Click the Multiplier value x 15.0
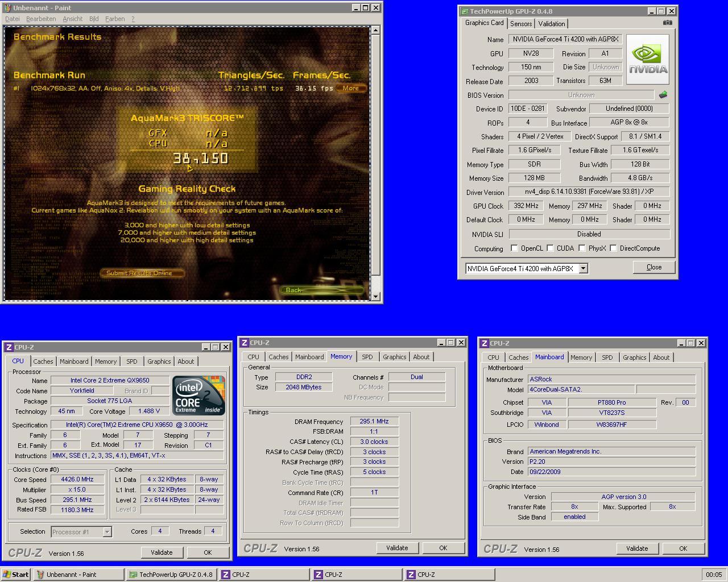Image resolution: width=728 pixels, height=582 pixels. tap(77, 490)
